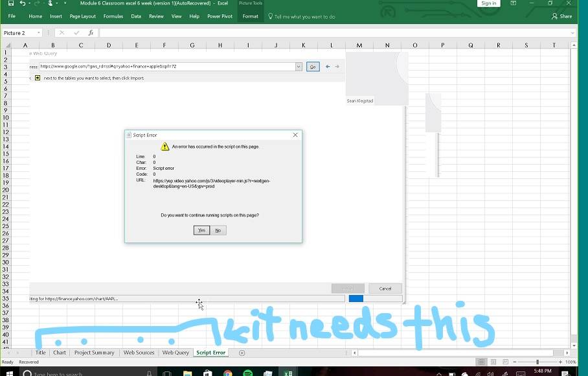Open the Web Sources sheet tab

pos(139,353)
